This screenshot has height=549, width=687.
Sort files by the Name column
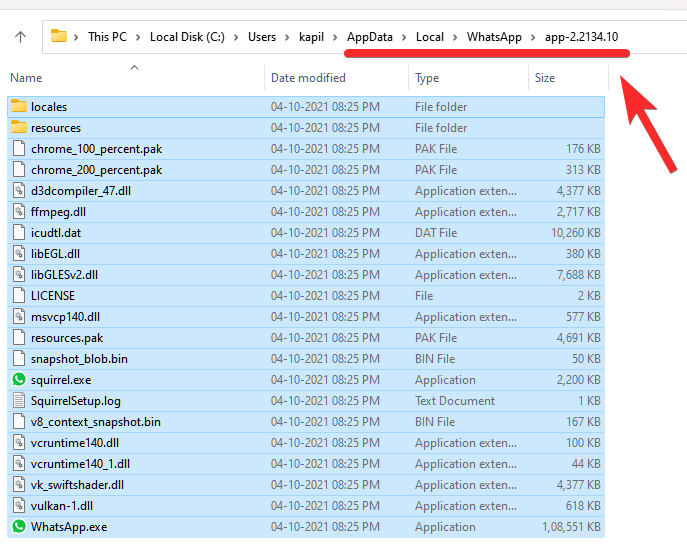click(27, 78)
